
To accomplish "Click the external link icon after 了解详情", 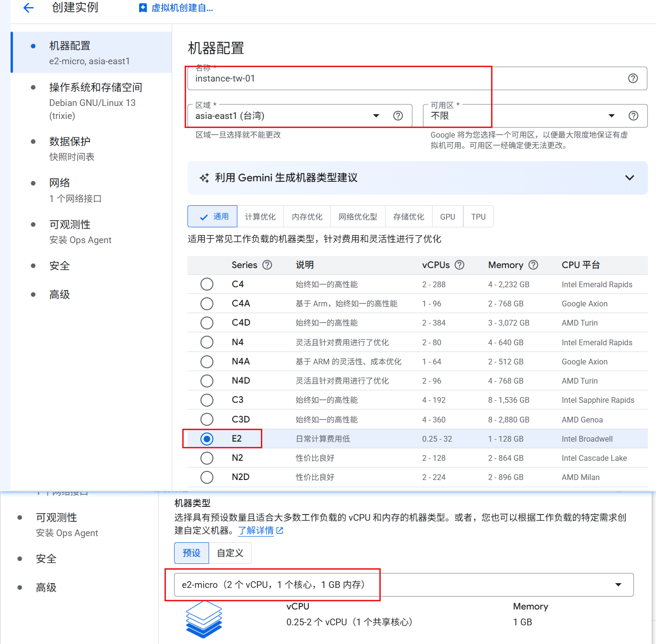I will coord(280,530).
